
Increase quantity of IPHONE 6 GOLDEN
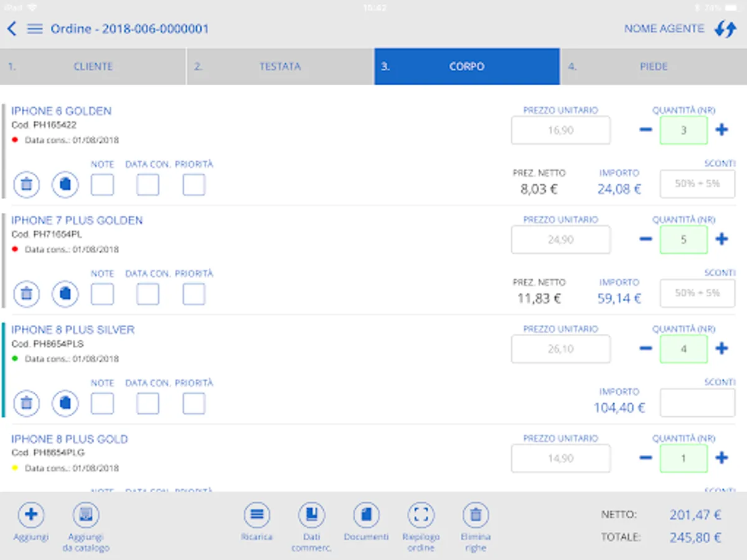721,130
